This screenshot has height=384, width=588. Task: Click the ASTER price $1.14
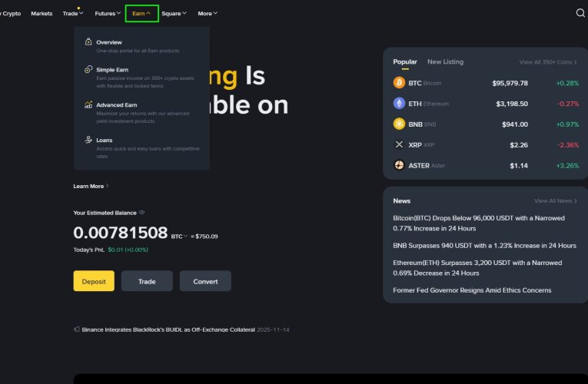pyautogui.click(x=519, y=165)
